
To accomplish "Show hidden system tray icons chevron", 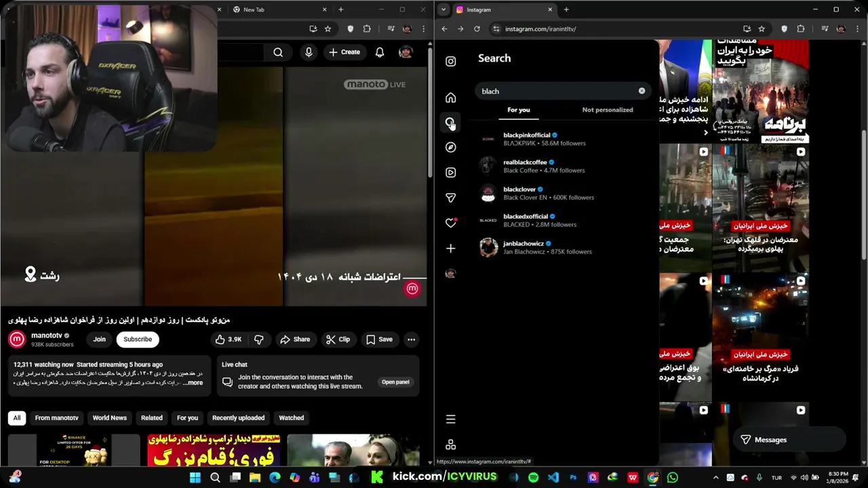I will tap(715, 478).
